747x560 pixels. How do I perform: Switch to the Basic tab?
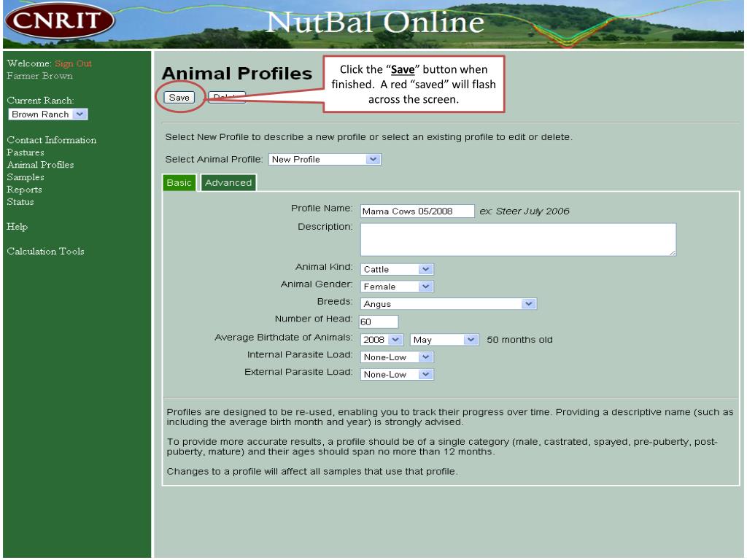click(x=179, y=183)
